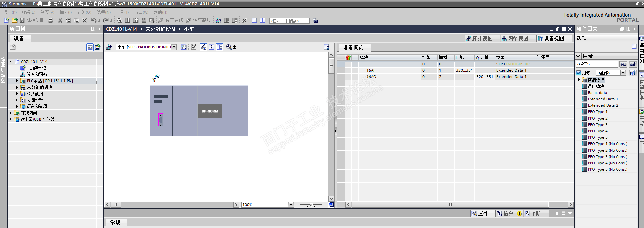This screenshot has height=228, width=644.
Task: Click the download to device icon
Action: click(x=128, y=20)
